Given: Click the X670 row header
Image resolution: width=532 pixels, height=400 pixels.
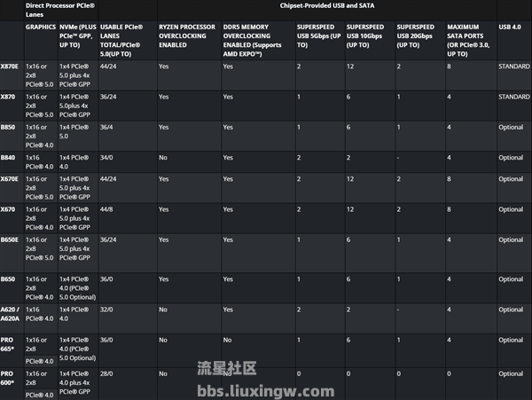Looking at the screenshot, I should click(x=8, y=209).
